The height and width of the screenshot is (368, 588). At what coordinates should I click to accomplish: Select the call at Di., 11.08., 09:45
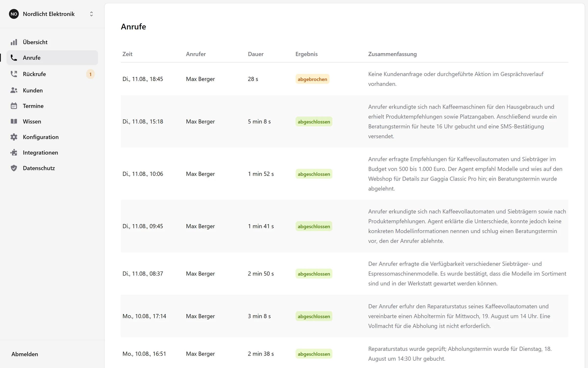click(x=344, y=226)
